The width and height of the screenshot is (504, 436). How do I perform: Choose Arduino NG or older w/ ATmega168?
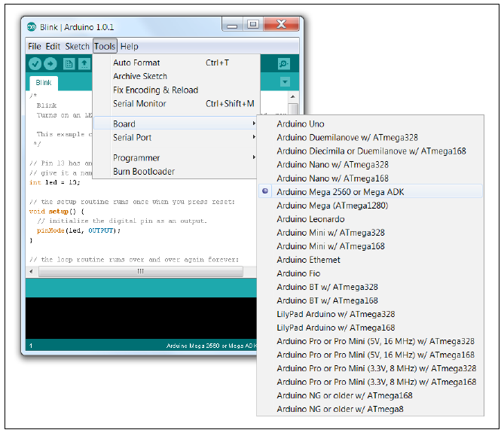pos(371,395)
